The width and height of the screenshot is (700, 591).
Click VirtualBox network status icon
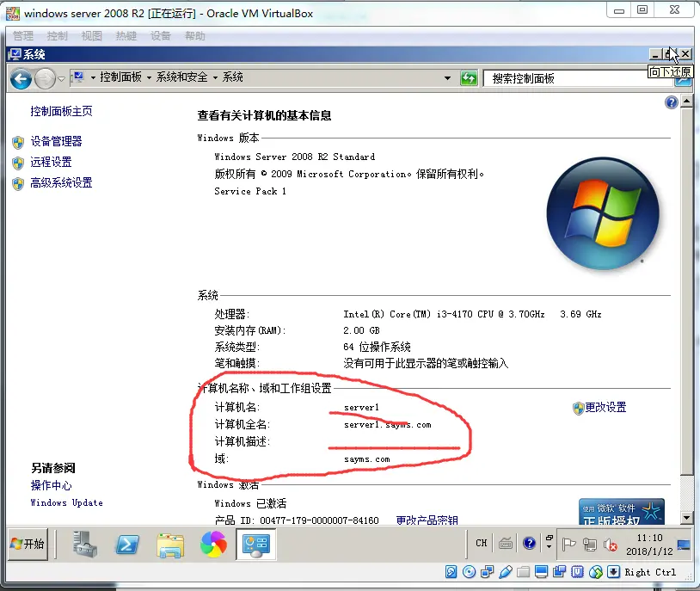pyautogui.click(x=487, y=572)
